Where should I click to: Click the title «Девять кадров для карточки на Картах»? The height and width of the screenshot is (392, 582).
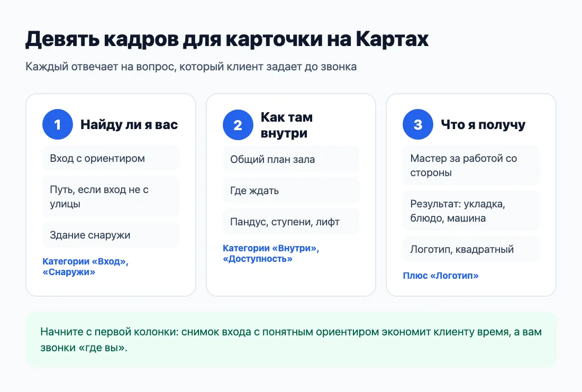tap(227, 39)
